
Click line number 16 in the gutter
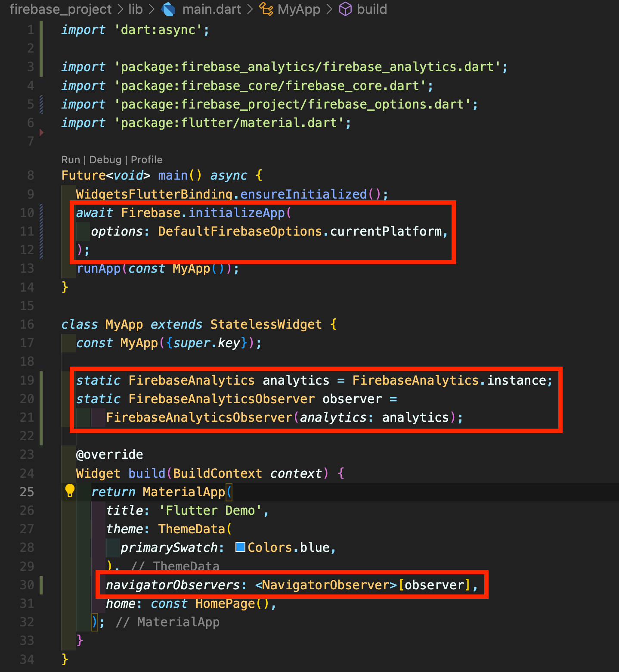click(27, 324)
